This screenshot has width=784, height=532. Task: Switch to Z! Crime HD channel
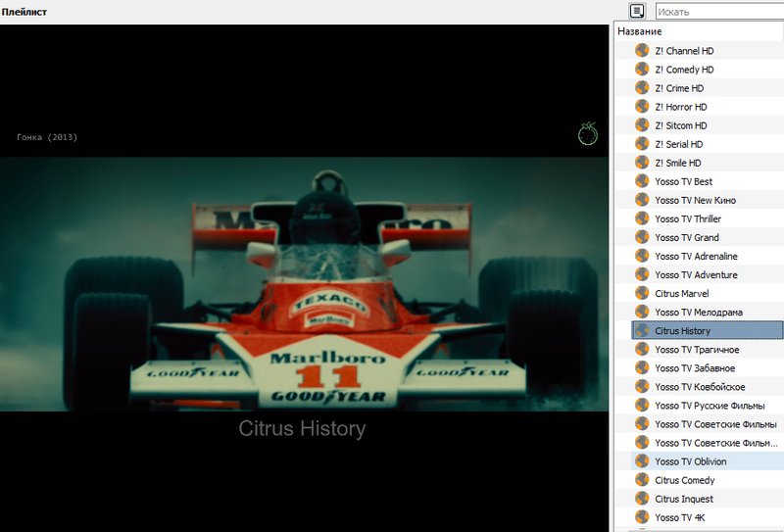pyautogui.click(x=679, y=88)
